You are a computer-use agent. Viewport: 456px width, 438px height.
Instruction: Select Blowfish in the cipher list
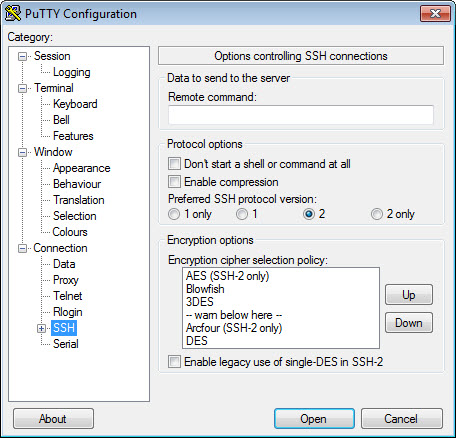(x=205, y=289)
